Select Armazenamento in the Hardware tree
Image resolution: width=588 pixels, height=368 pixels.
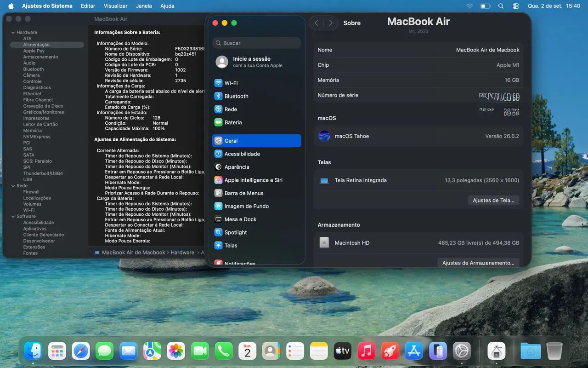tap(40, 57)
